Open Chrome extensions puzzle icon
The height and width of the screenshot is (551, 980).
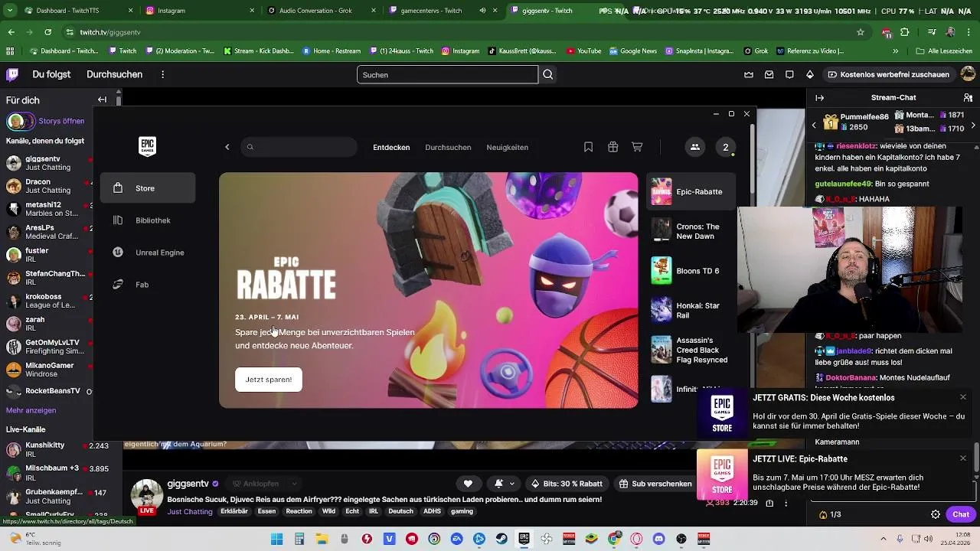click(904, 32)
